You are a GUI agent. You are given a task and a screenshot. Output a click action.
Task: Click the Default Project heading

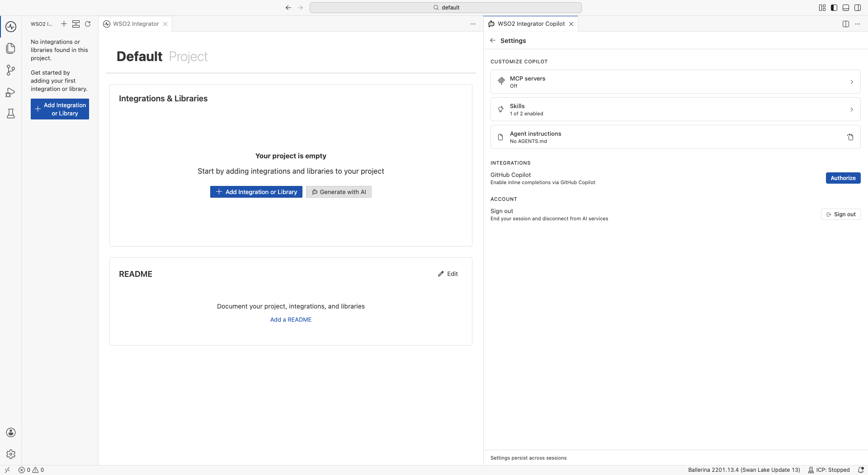[162, 57]
